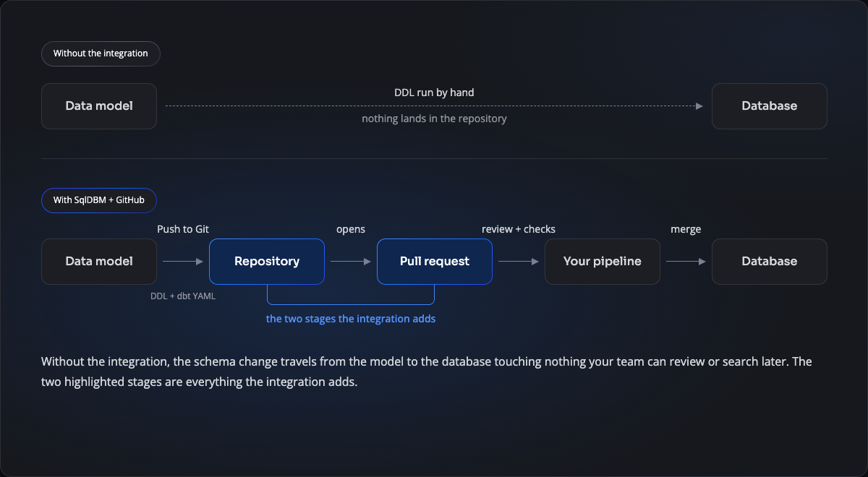Click the "Without the integration" pill label
This screenshot has width=868, height=477.
(x=101, y=53)
